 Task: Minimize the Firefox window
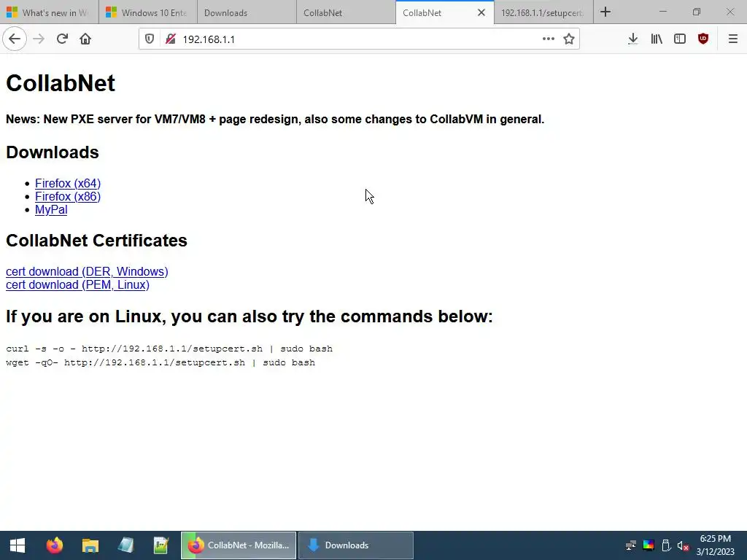662,12
